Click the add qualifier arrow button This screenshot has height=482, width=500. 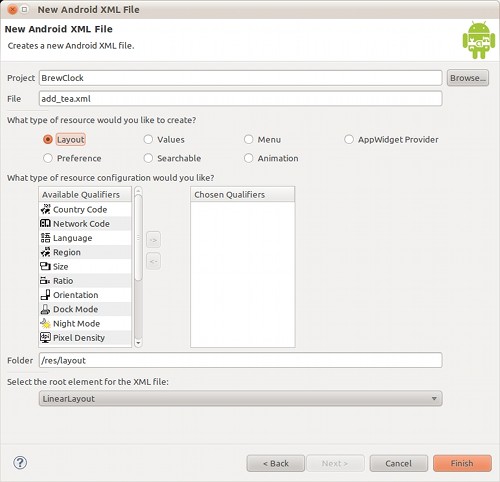pos(153,240)
